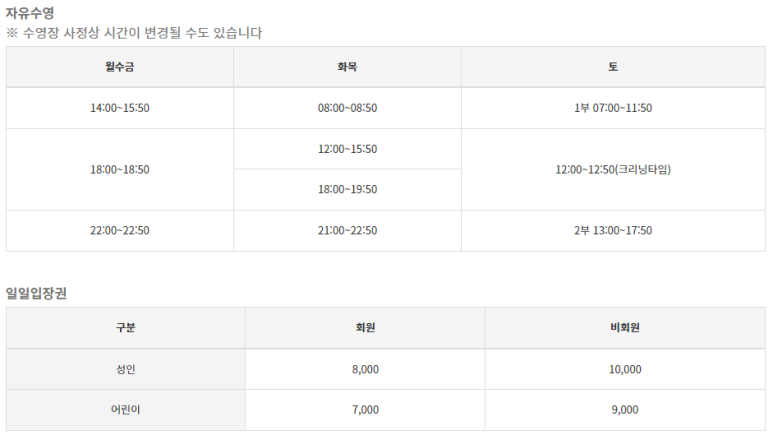
Task: Click the 21:00~22:50 time slot cell
Action: (x=347, y=231)
